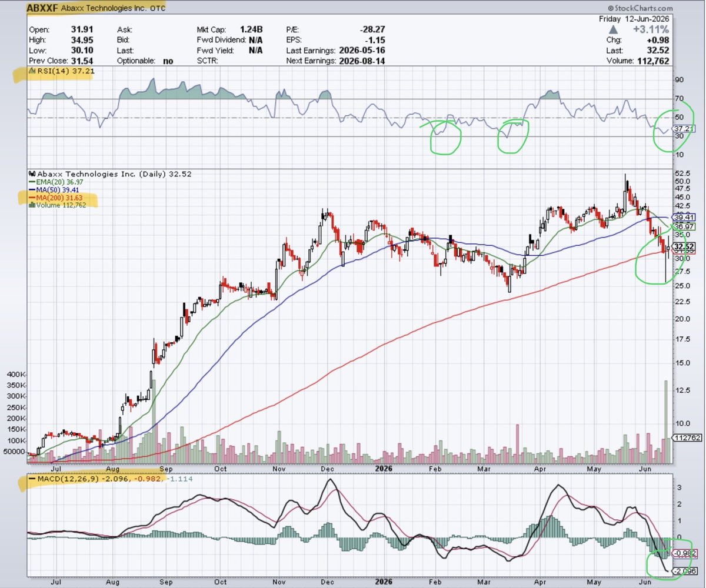Image resolution: width=706 pixels, height=588 pixels.
Task: Select the EPS value -1.15
Action: point(375,39)
